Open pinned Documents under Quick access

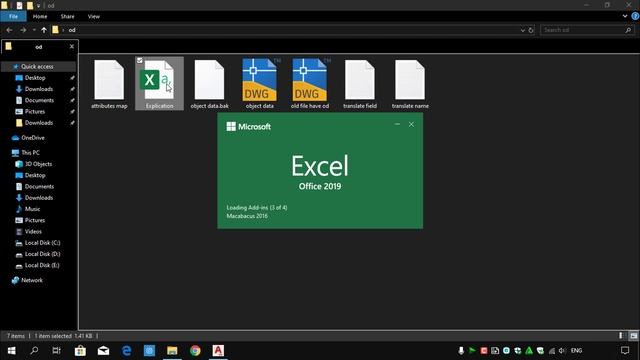click(39, 100)
